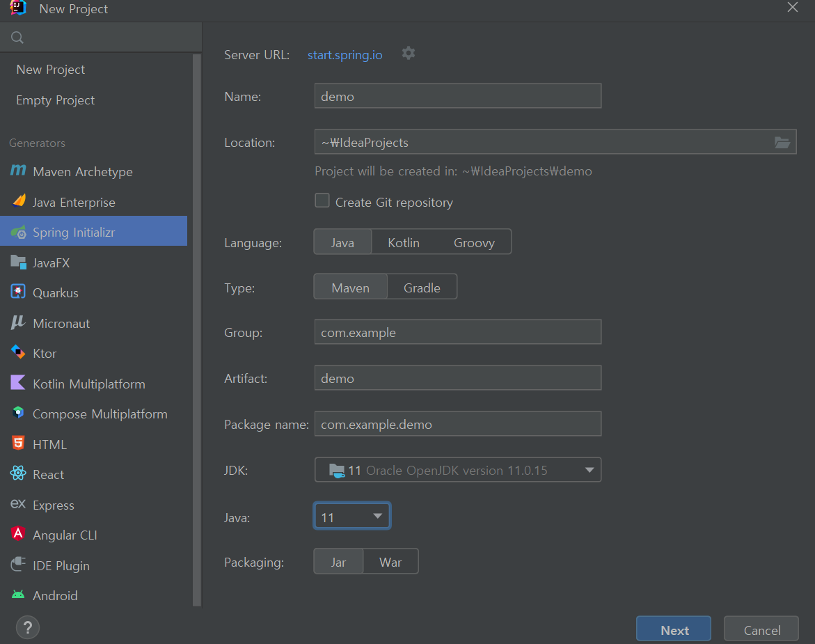Choose the Kotlin Multiplatform generator
This screenshot has width=815, height=644.
pyautogui.click(x=93, y=384)
